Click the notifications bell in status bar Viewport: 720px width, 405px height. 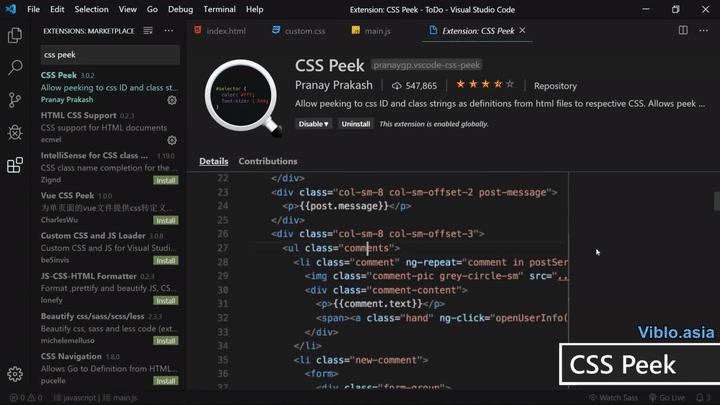[x=703, y=398]
